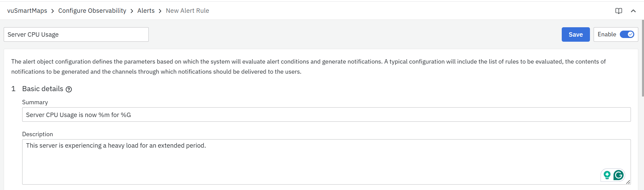Collapse the header using the up chevron
The width and height of the screenshot is (644, 190).
point(633,11)
